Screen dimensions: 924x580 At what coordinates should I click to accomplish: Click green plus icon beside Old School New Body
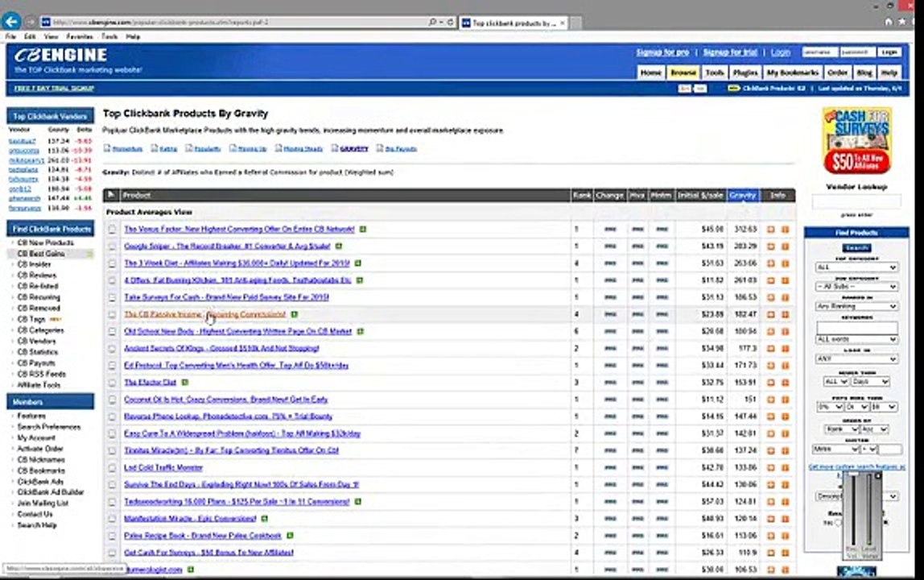tap(360, 332)
